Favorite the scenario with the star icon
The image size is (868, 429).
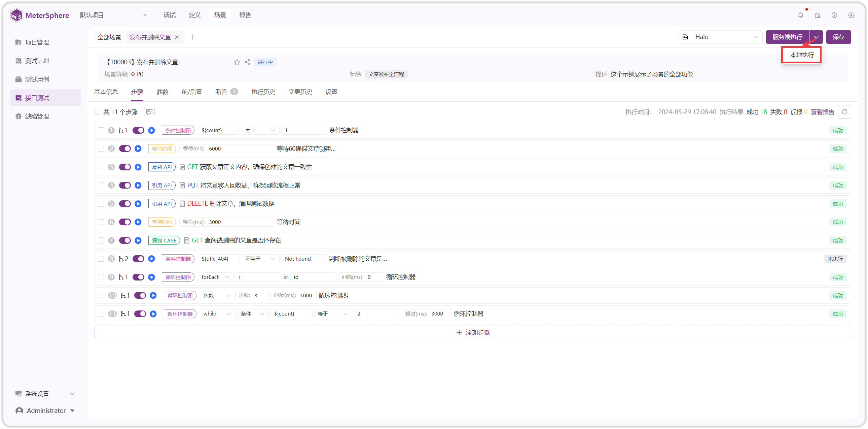237,62
